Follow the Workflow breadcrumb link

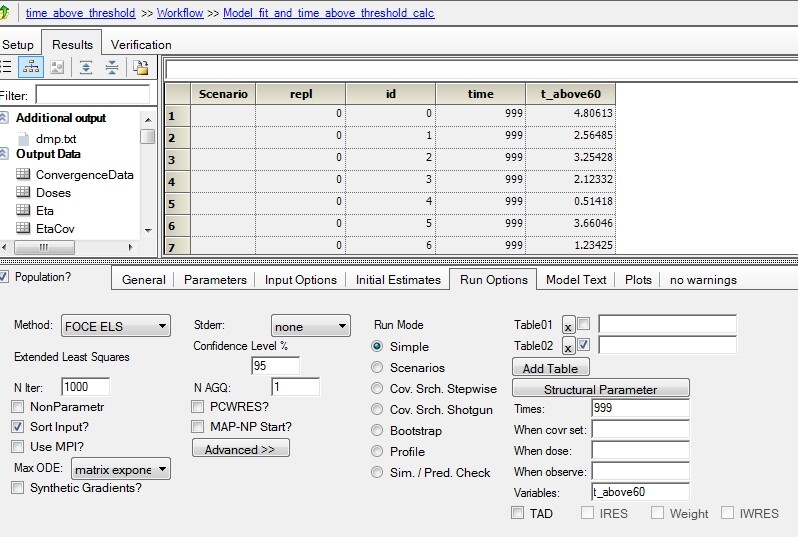point(180,13)
